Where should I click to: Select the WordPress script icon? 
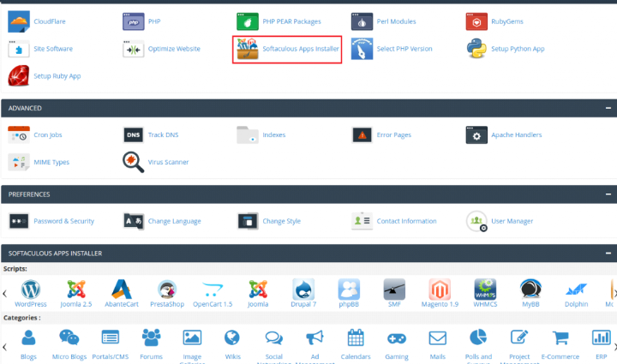coord(31,289)
